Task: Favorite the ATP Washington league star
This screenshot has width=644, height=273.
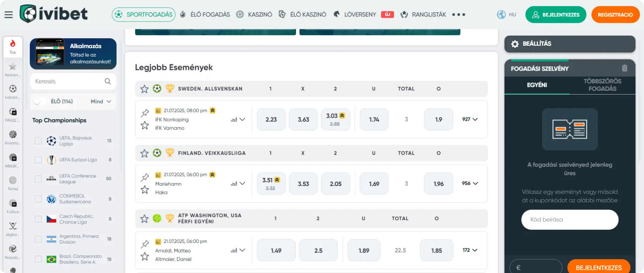Action: pos(144,218)
